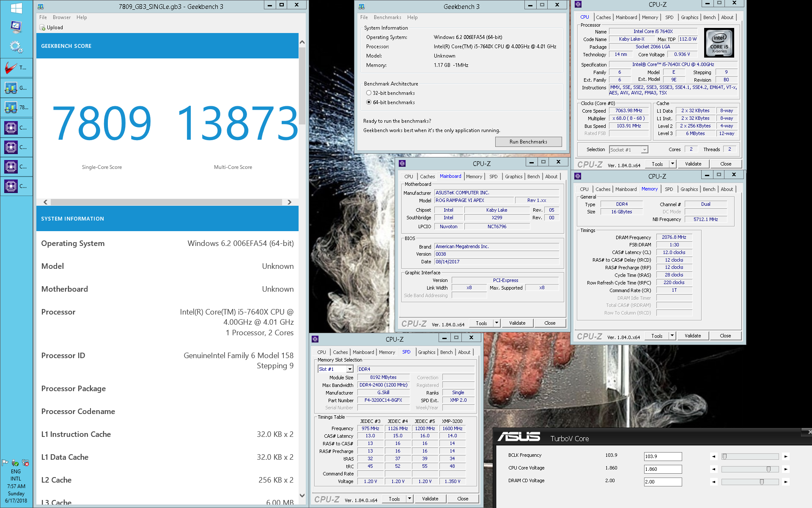The image size is (812, 508).
Task: Click the Upload icon in Geekbench result window
Action: (x=42, y=28)
